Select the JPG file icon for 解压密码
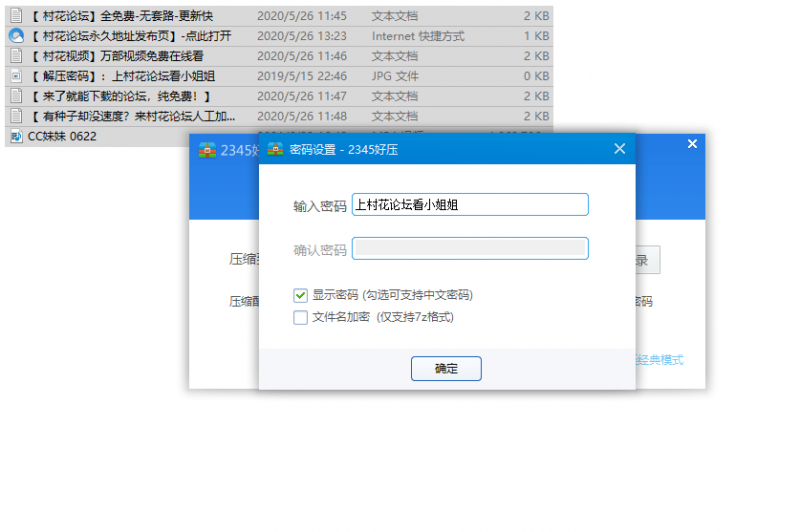Image resolution: width=800 pixels, height=532 pixels. click(16, 76)
